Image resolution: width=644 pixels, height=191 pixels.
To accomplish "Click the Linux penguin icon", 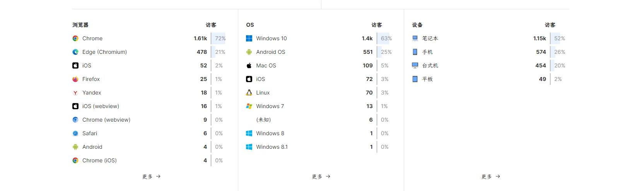I will (x=249, y=93).
